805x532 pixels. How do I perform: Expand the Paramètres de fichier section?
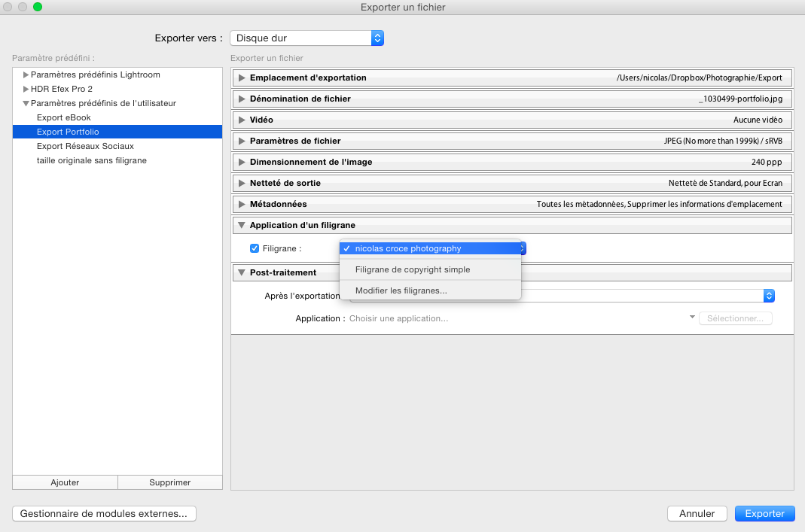coord(242,141)
